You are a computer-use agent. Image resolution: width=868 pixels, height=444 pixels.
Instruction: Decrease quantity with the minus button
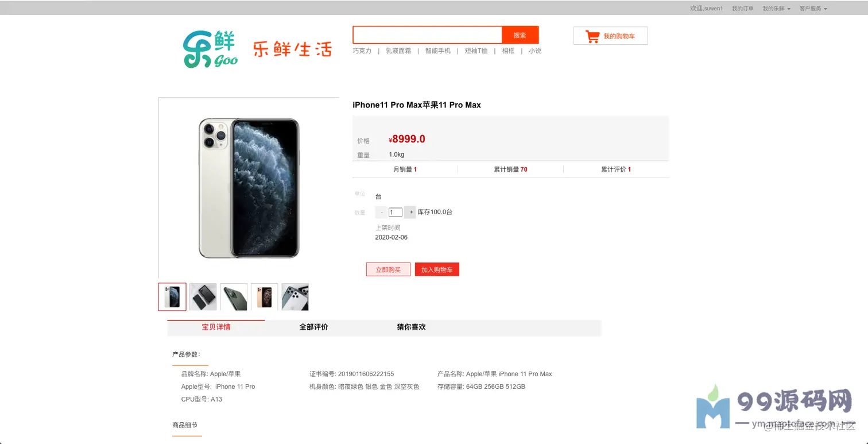pyautogui.click(x=381, y=212)
